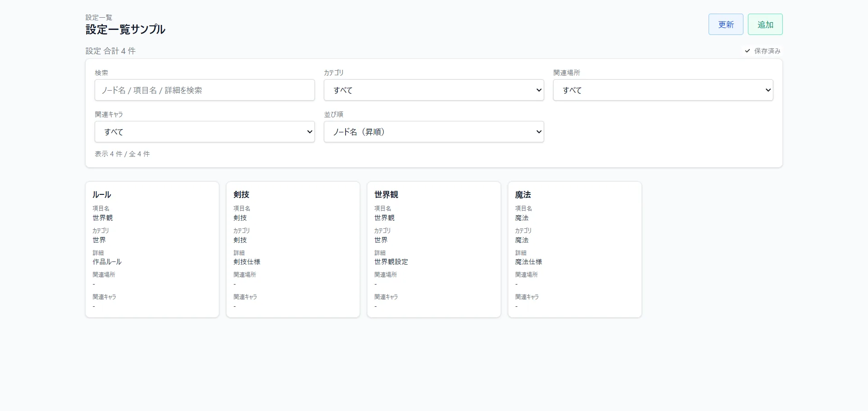
Task: Click the checkmark icon beside 保存済み
Action: [747, 51]
